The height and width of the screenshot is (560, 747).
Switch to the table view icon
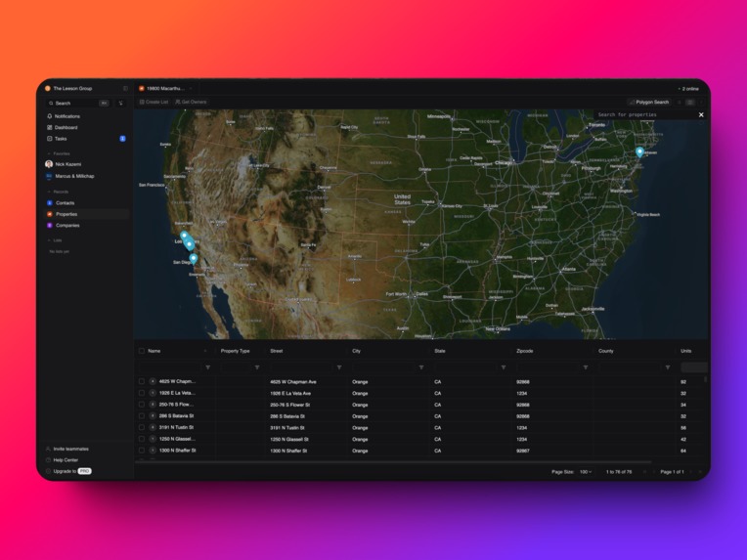click(x=690, y=102)
